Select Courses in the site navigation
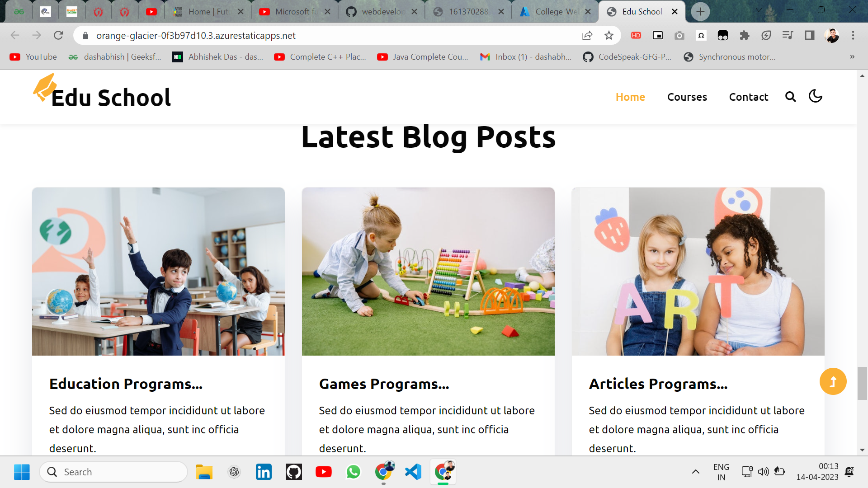Viewport: 868px width, 488px height. click(687, 97)
